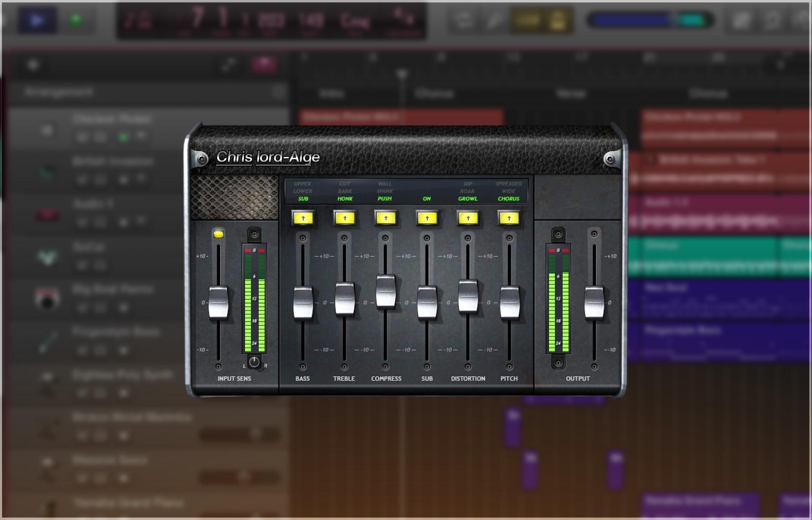Click the Arrangement track header in the background
Screen dimensions: 812x520
[148, 92]
